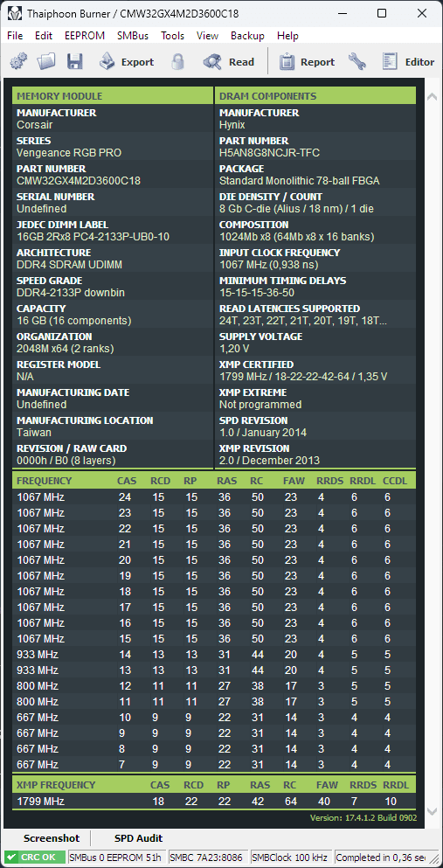443x868 pixels.
Task: Click the MEMORY MODULE section header
Action: coord(113,96)
